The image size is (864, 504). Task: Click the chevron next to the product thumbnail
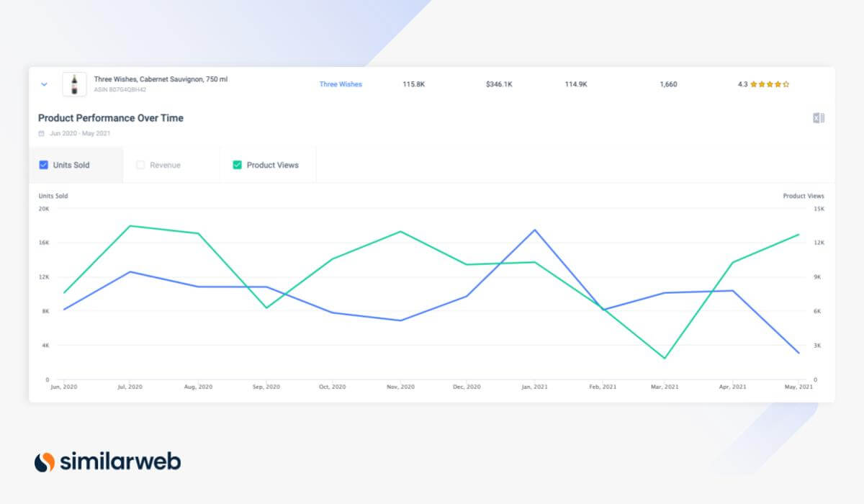(x=44, y=84)
